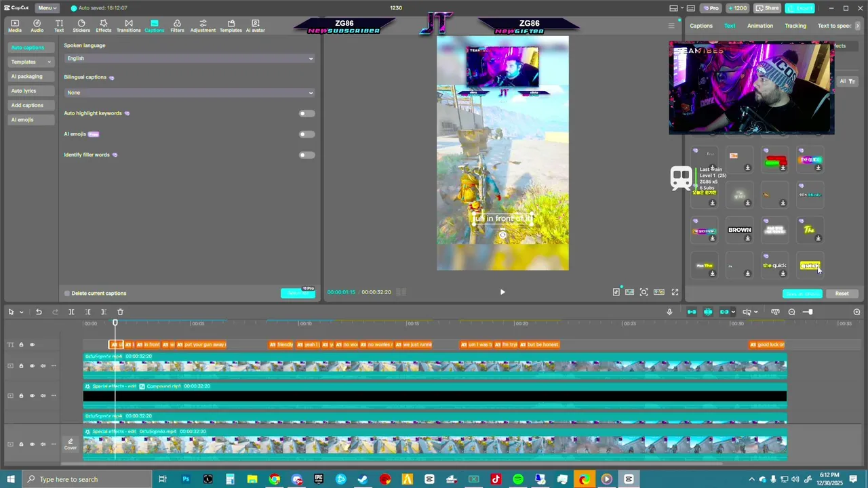Screen dimensions: 868x488
Task: Open the Spoken language English dropdown
Action: point(190,58)
